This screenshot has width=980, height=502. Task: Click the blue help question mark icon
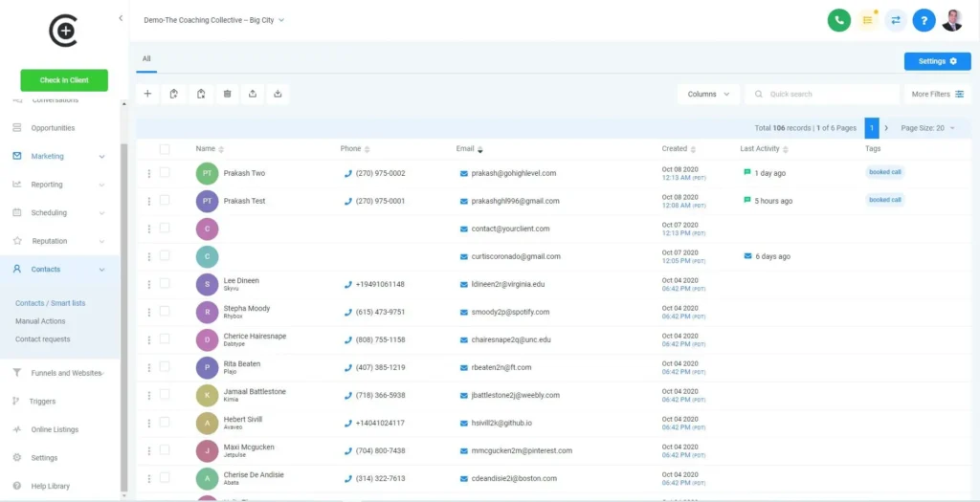click(x=924, y=20)
